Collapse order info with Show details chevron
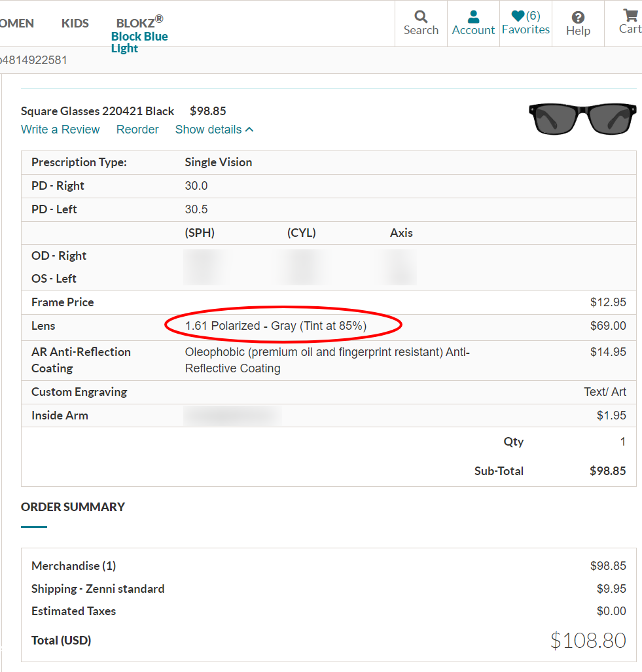 [x=249, y=130]
